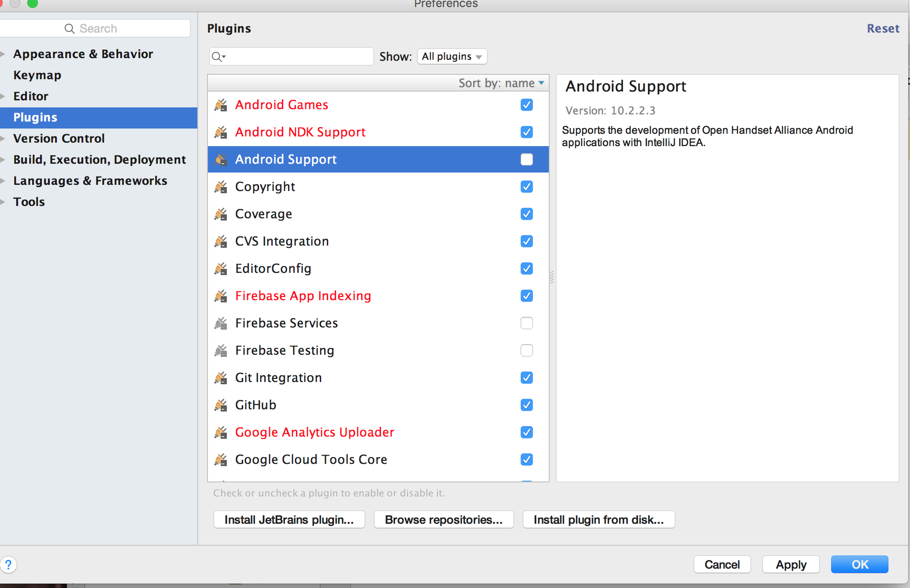Screen dimensions: 910x588
Task: Open Appearance & Behavior settings
Action: (83, 54)
